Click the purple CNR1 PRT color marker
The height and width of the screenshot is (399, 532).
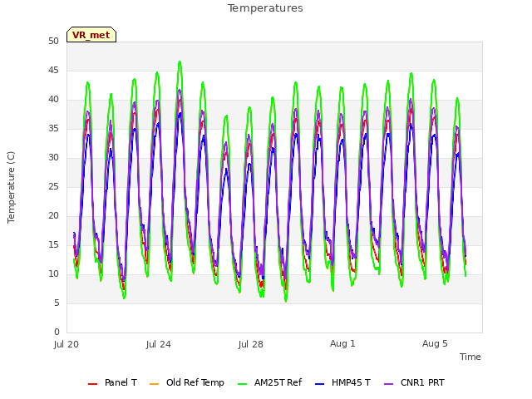389,384
